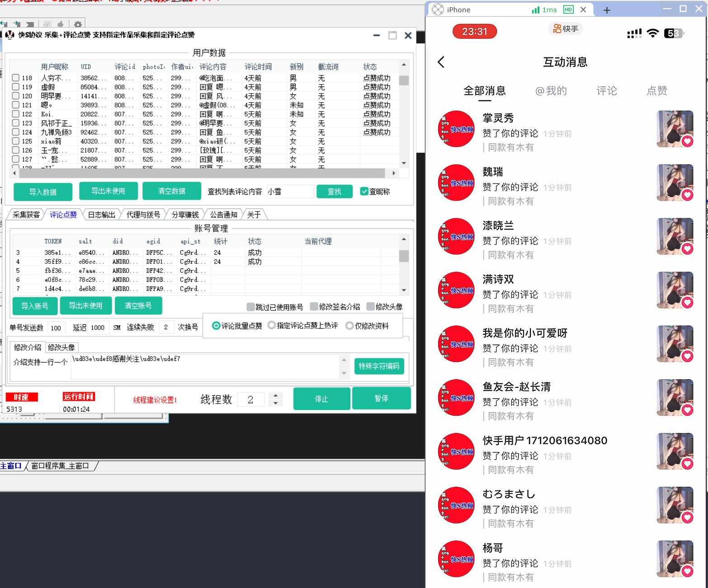This screenshot has width=708, height=588.
Task: Toggle the 查昵称 checkbox
Action: (364, 192)
